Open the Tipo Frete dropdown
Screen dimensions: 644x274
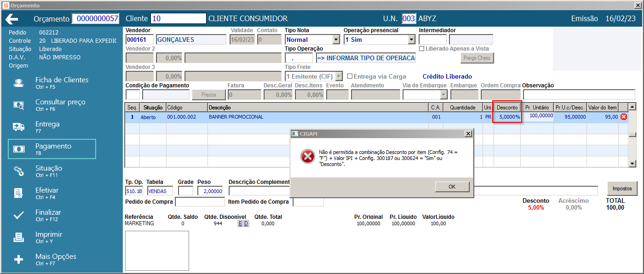[339, 76]
